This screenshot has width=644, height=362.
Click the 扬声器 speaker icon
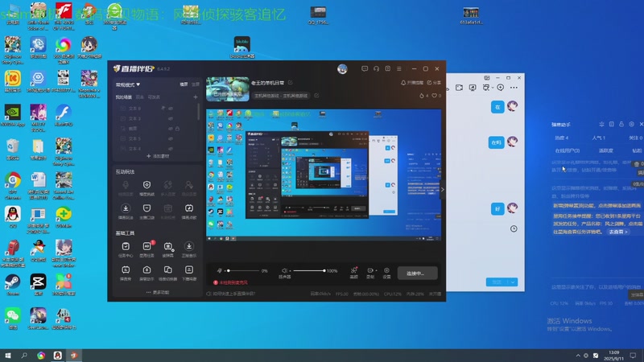[284, 271]
